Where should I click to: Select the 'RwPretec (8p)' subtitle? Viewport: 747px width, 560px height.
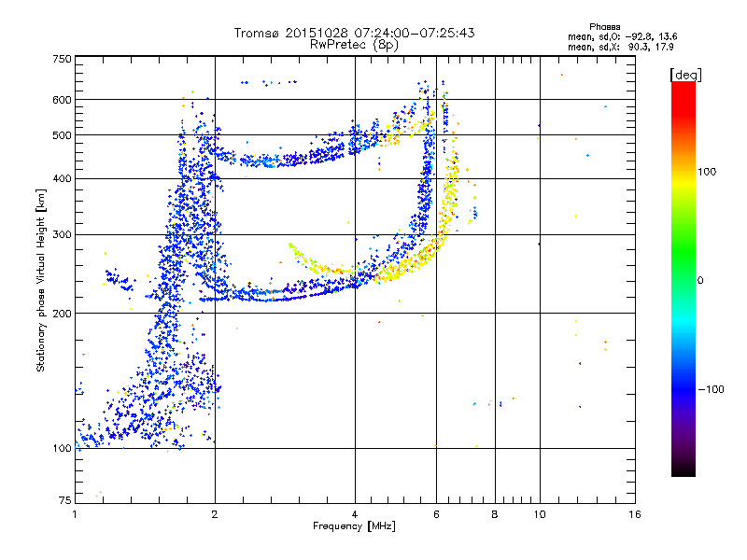354,45
